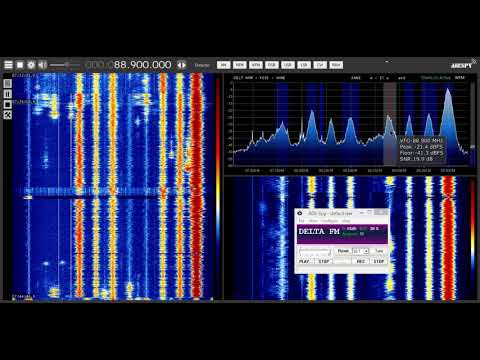
Task: Click STOP next to PLAY in RDS Spy
Action: click(x=324, y=261)
